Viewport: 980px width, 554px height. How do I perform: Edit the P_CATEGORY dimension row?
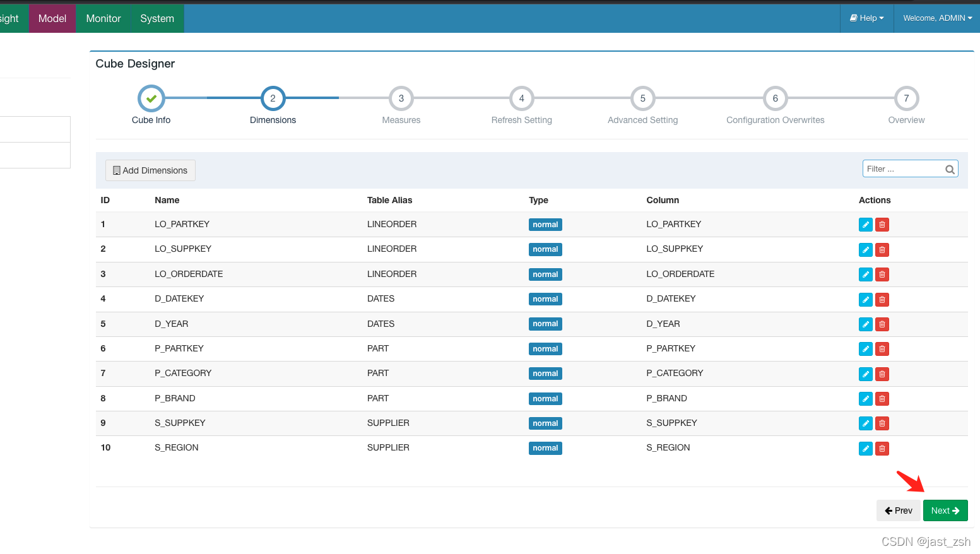(x=865, y=374)
